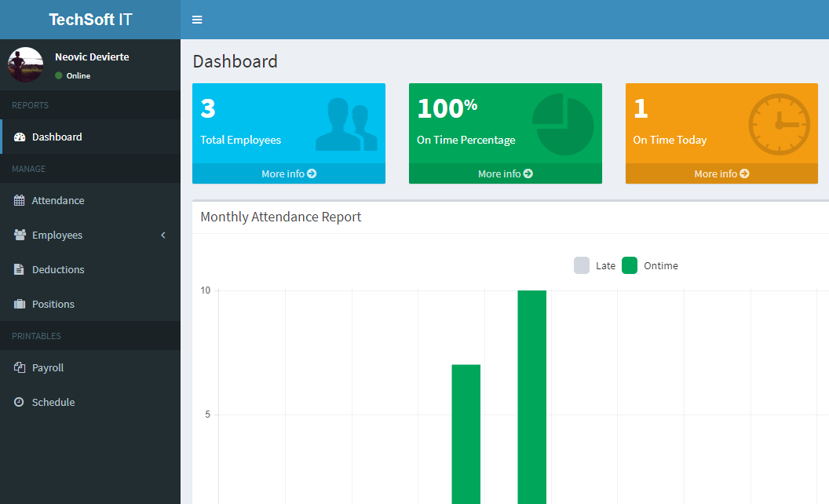829x504 pixels.
Task: Click the hamburger sidebar toggle icon
Action: click(197, 20)
